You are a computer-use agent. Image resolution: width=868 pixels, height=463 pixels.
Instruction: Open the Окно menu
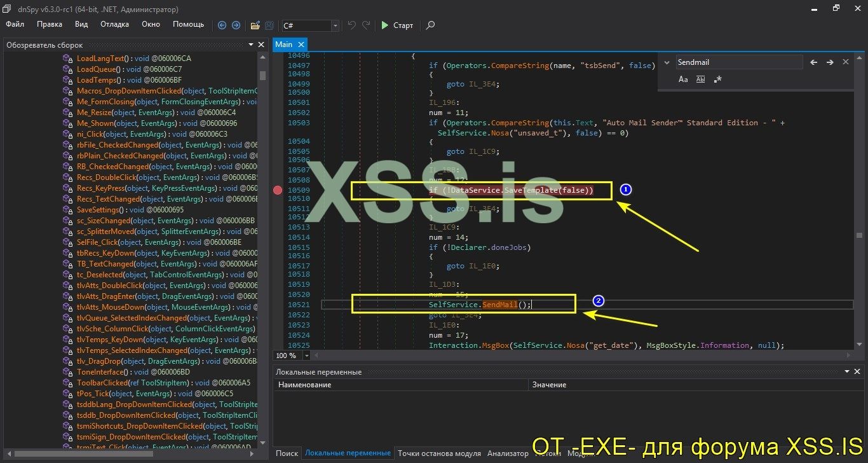pyautogui.click(x=151, y=24)
